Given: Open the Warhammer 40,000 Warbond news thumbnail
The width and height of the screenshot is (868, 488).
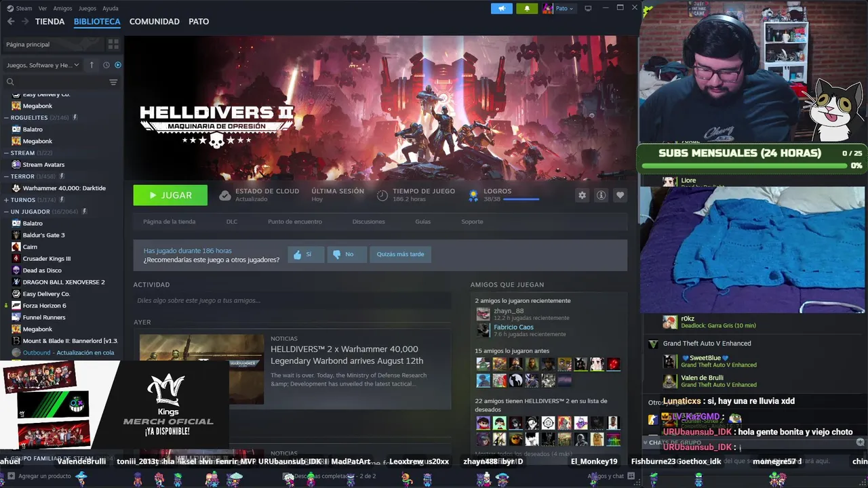Looking at the screenshot, I should (201, 369).
